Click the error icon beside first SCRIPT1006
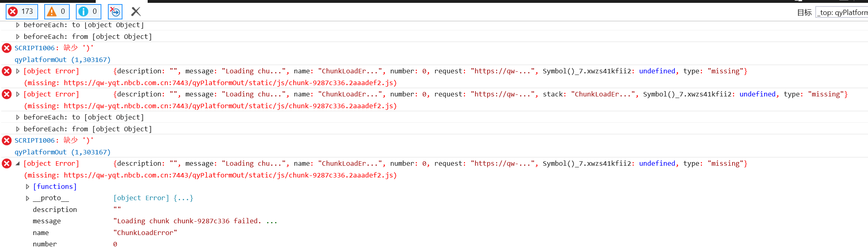 tap(7, 48)
